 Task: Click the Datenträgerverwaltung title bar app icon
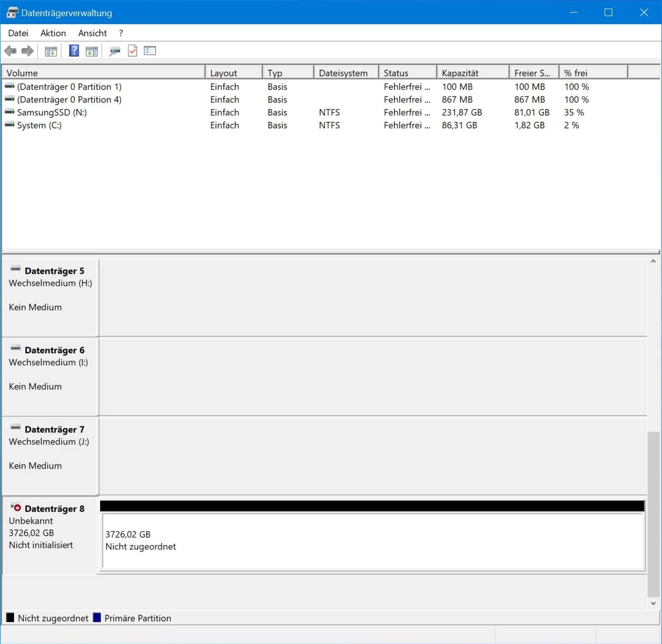click(x=12, y=13)
